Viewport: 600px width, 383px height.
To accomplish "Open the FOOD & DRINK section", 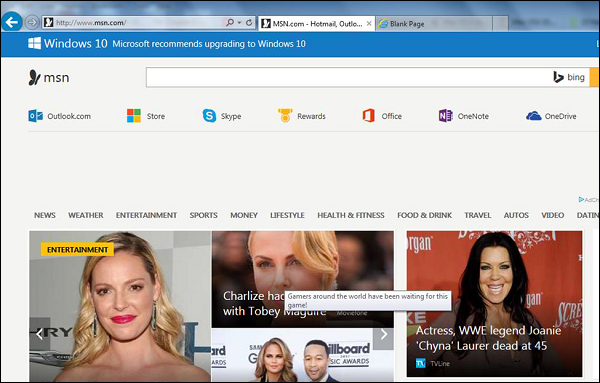I will pyautogui.click(x=424, y=215).
